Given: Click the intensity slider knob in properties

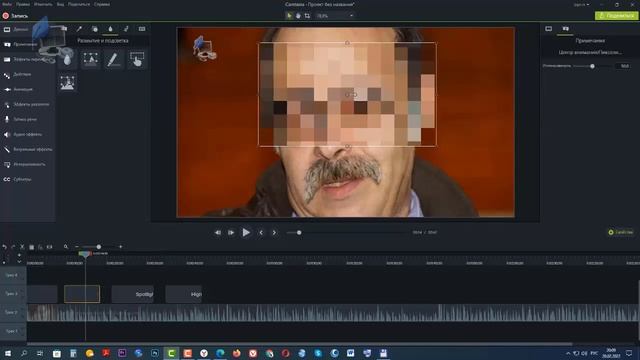Looking at the screenshot, I should pos(592,66).
